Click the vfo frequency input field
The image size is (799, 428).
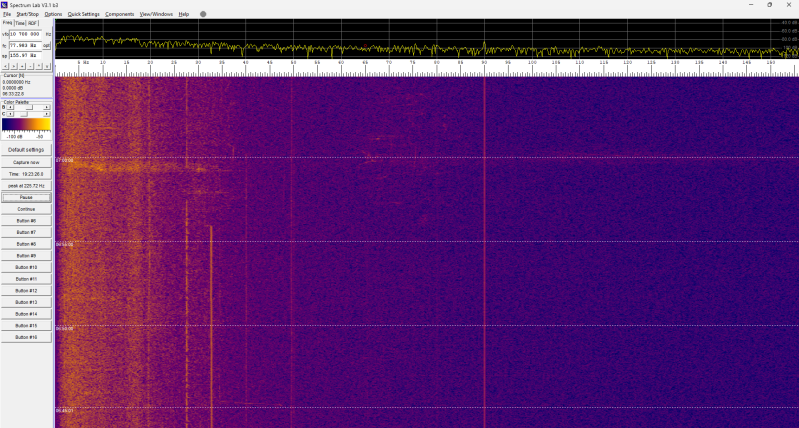tap(25, 34)
